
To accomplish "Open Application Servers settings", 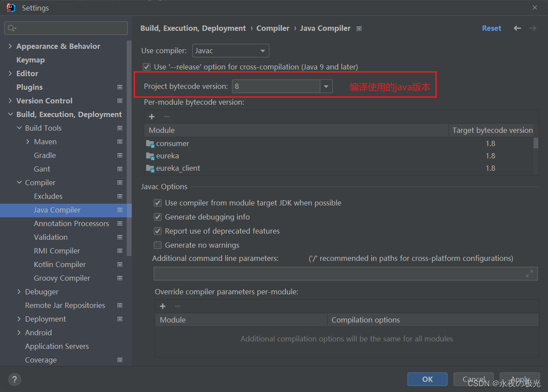I will click(x=57, y=346).
